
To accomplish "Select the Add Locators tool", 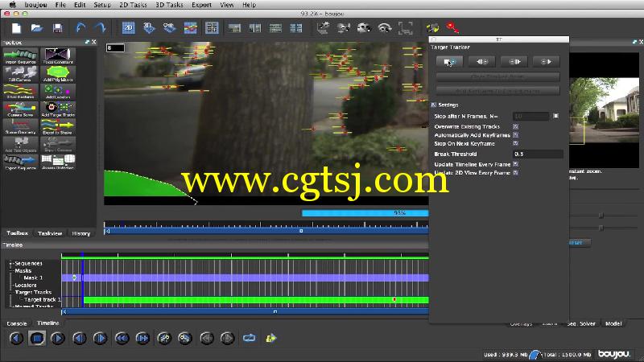I will pyautogui.click(x=58, y=92).
